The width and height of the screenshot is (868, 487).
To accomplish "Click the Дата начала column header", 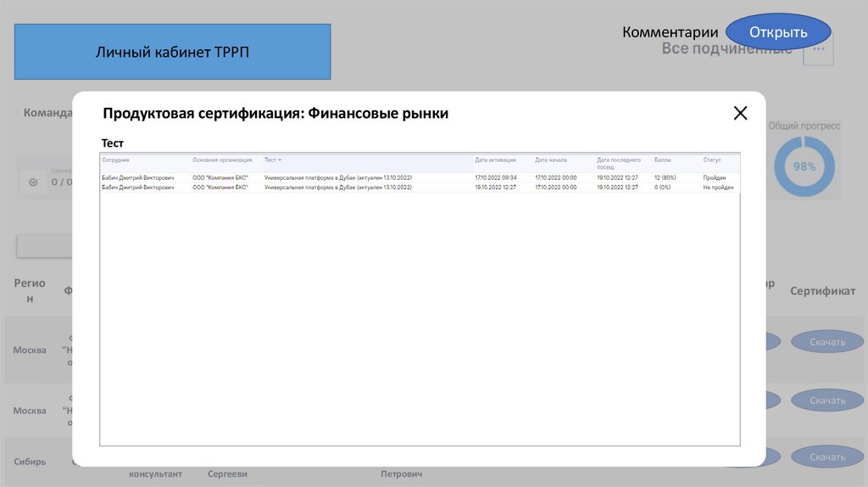I will [x=551, y=160].
